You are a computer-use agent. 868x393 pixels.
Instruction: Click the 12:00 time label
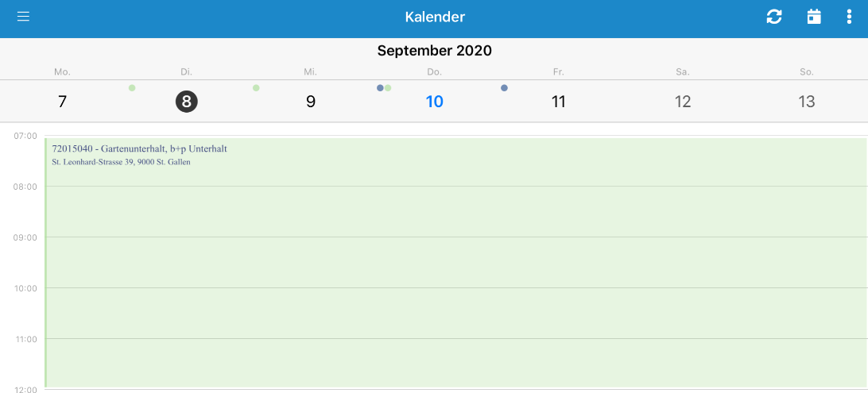(25, 389)
